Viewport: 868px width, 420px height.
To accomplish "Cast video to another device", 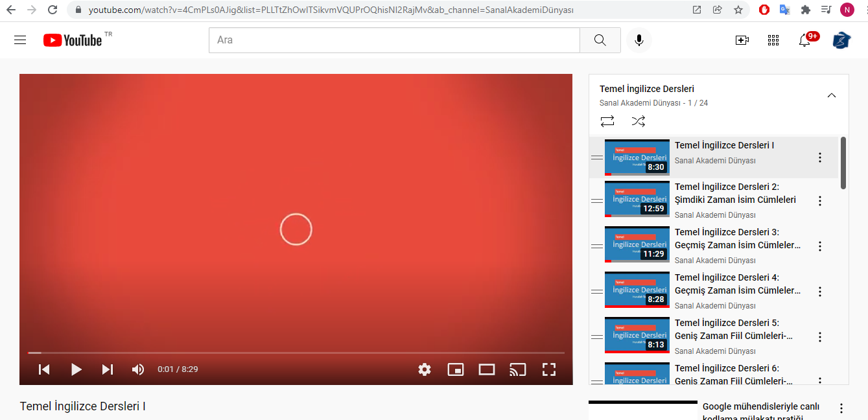I will tap(517, 369).
